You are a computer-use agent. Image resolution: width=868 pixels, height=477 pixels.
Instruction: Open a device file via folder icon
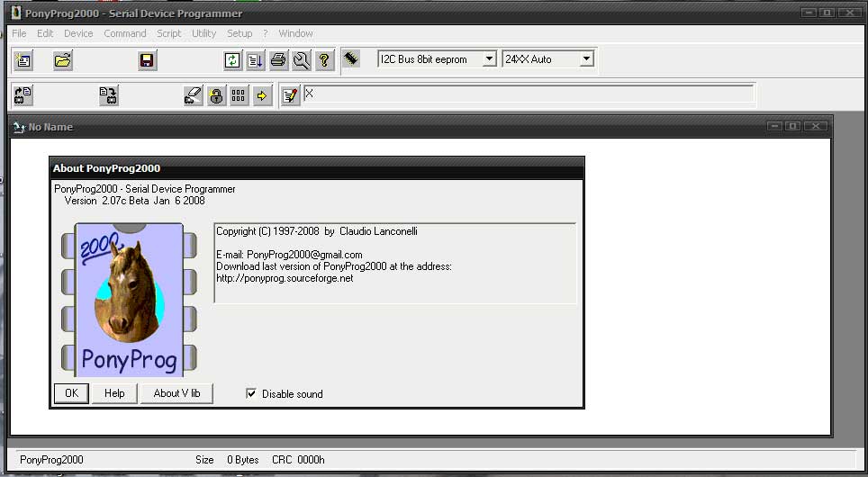pyautogui.click(x=63, y=59)
